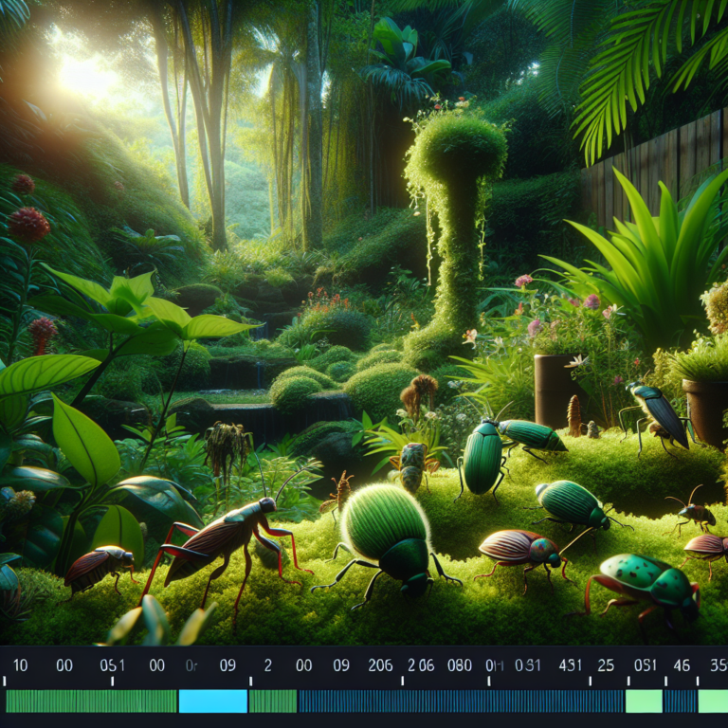The width and height of the screenshot is (728, 728).
Task: Click the short green clip after cyan segment
Action: click(273, 701)
